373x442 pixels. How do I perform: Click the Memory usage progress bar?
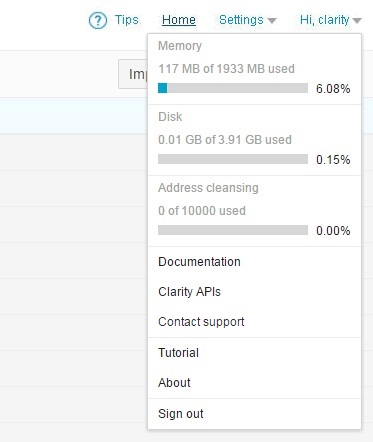coord(233,88)
